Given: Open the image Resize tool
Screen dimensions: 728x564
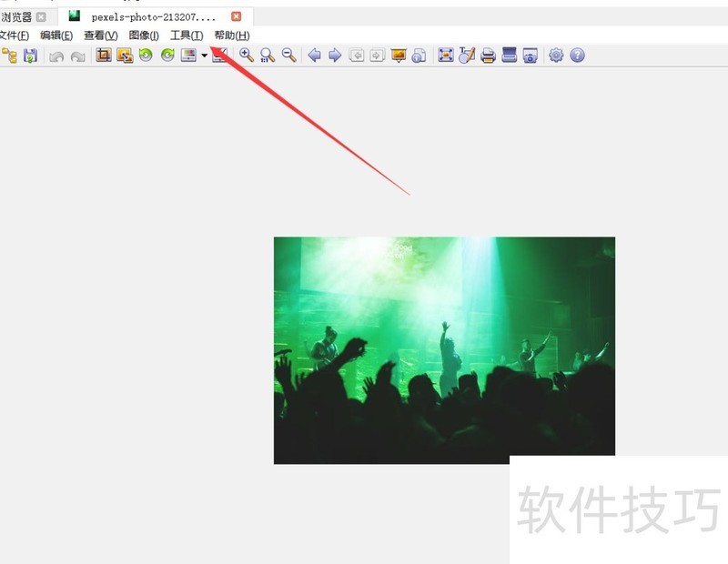Looking at the screenshot, I should [x=125, y=55].
